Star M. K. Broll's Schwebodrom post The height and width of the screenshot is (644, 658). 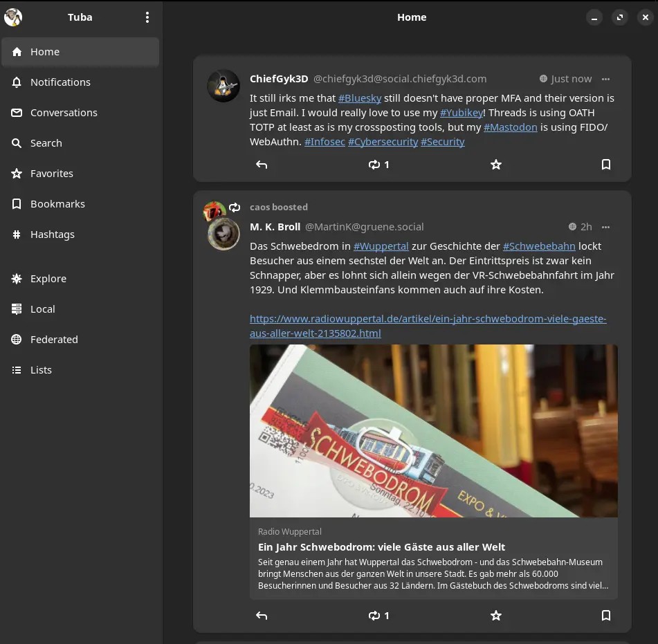click(495, 616)
